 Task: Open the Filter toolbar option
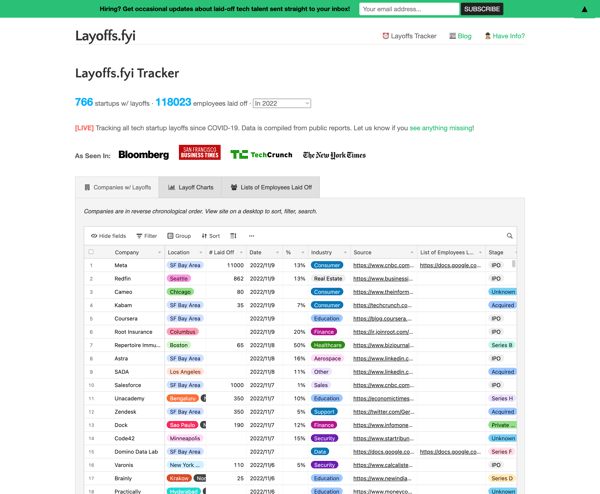click(x=147, y=236)
